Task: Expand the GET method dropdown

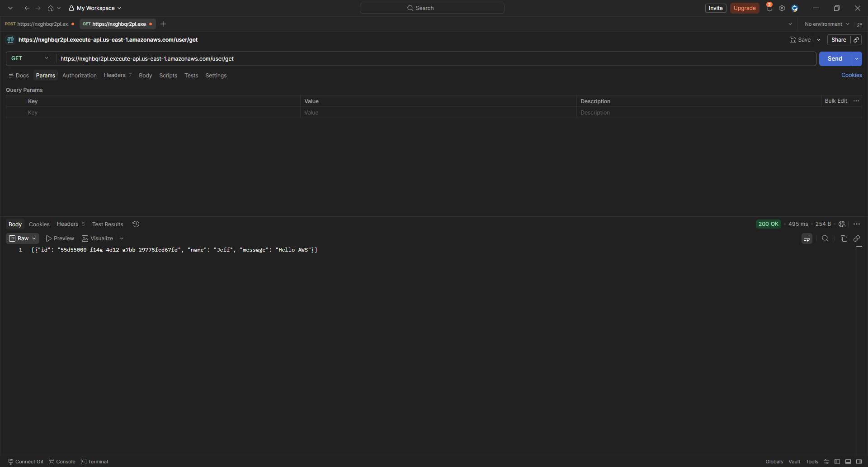Action: [x=31, y=58]
